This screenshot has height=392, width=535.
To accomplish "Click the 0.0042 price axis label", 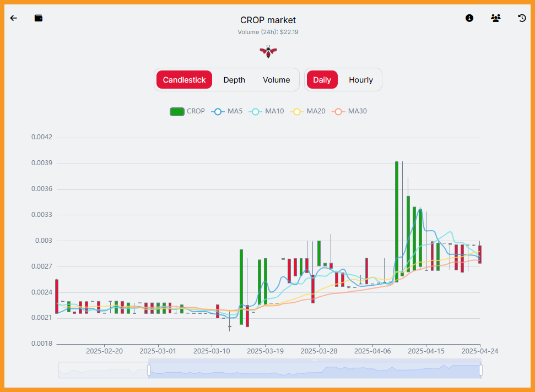I will click(x=42, y=137).
